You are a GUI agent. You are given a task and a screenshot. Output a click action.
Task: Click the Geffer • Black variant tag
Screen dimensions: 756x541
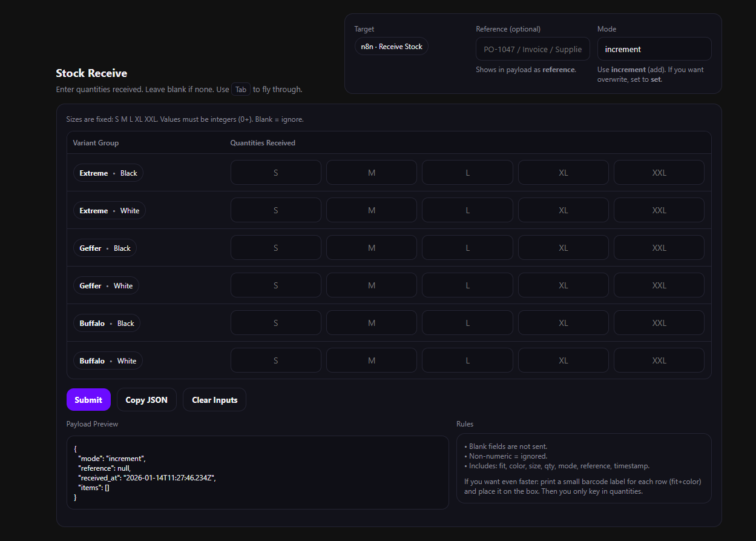pos(105,248)
